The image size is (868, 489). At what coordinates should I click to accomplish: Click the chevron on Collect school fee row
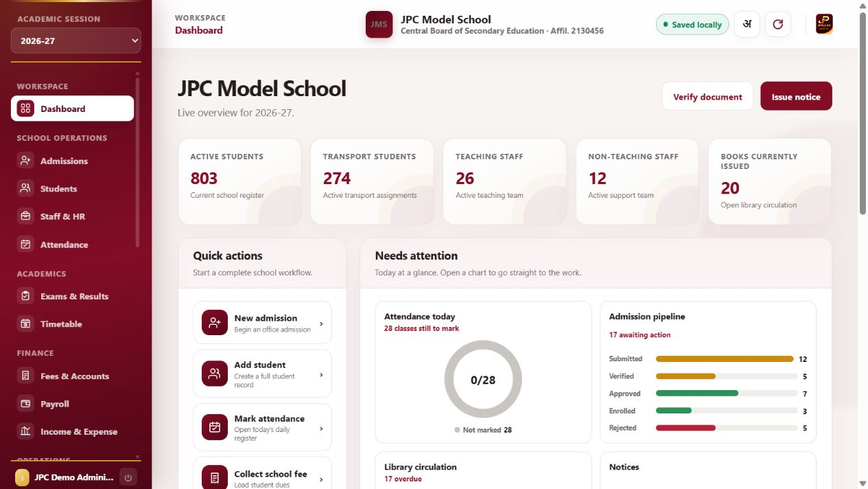pos(321,479)
